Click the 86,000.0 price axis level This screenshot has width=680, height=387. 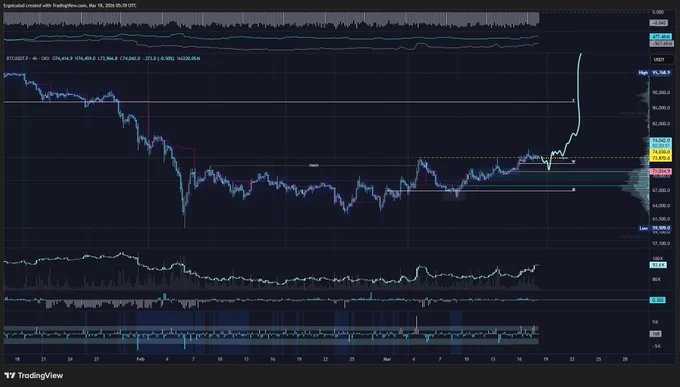click(661, 108)
